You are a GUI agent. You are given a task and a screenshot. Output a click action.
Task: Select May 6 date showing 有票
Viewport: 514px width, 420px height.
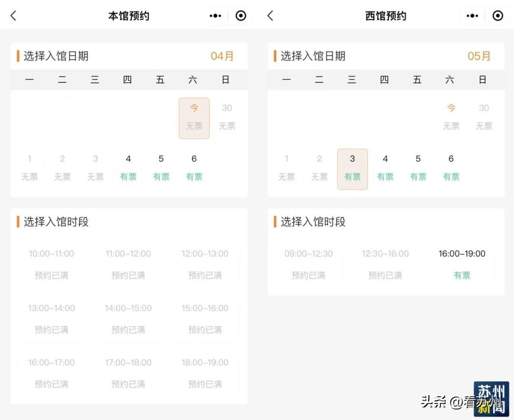[x=451, y=168]
